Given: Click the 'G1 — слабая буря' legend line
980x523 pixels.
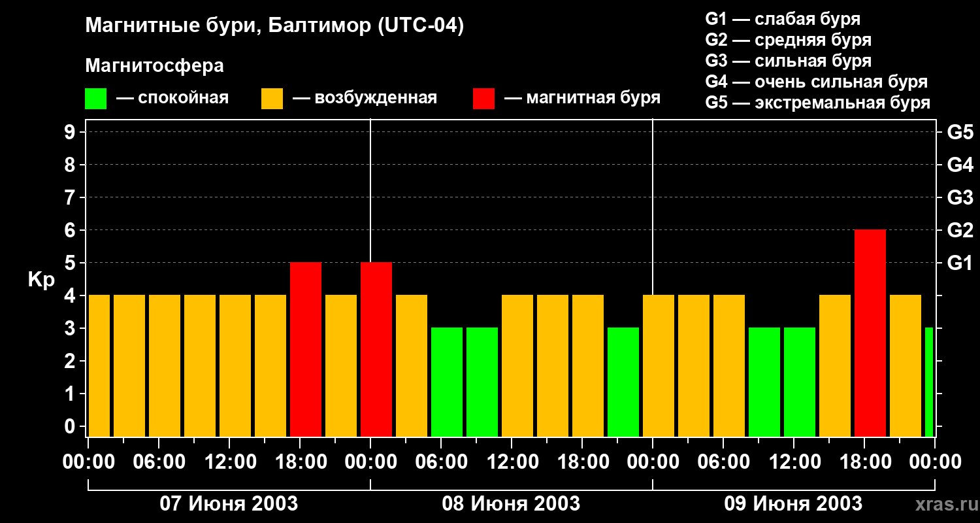Looking at the screenshot, I should pos(783,19).
